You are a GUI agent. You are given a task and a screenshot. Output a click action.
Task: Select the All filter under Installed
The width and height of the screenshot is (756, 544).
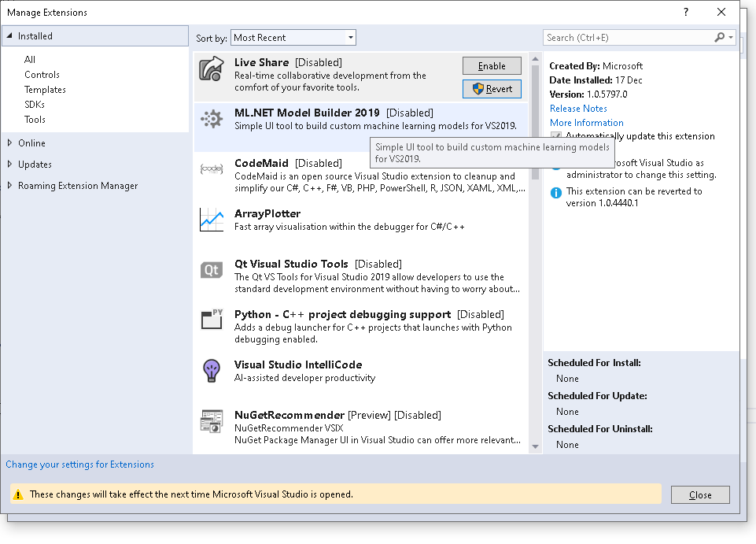[x=30, y=59]
